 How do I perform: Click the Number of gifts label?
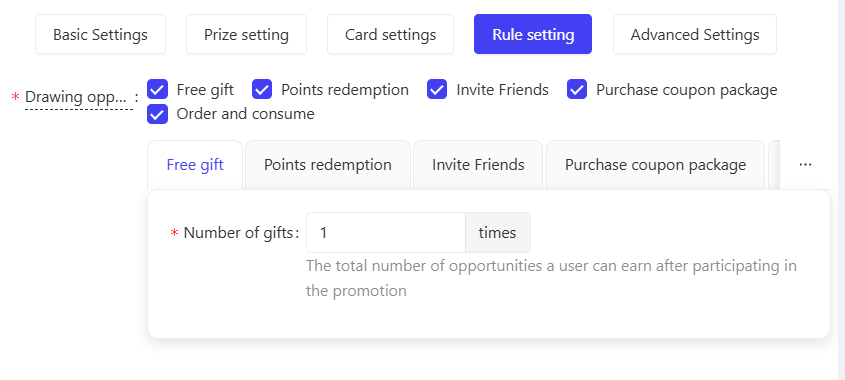point(239,233)
